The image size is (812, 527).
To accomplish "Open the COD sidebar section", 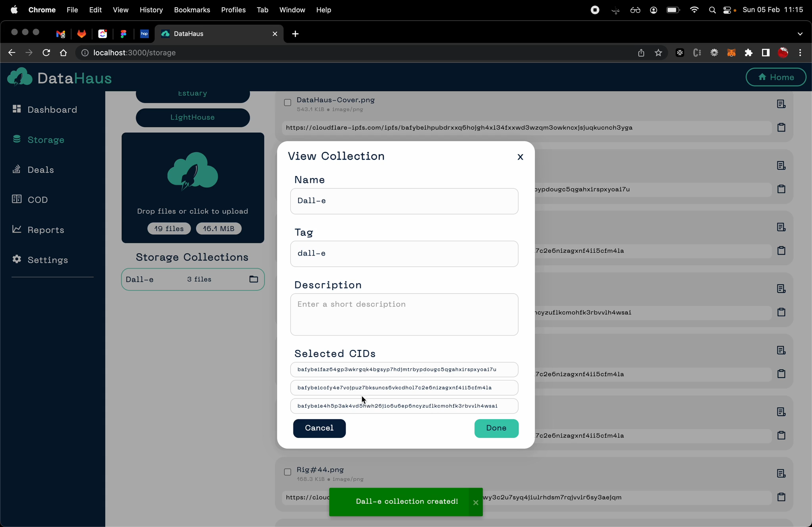I will point(30,200).
